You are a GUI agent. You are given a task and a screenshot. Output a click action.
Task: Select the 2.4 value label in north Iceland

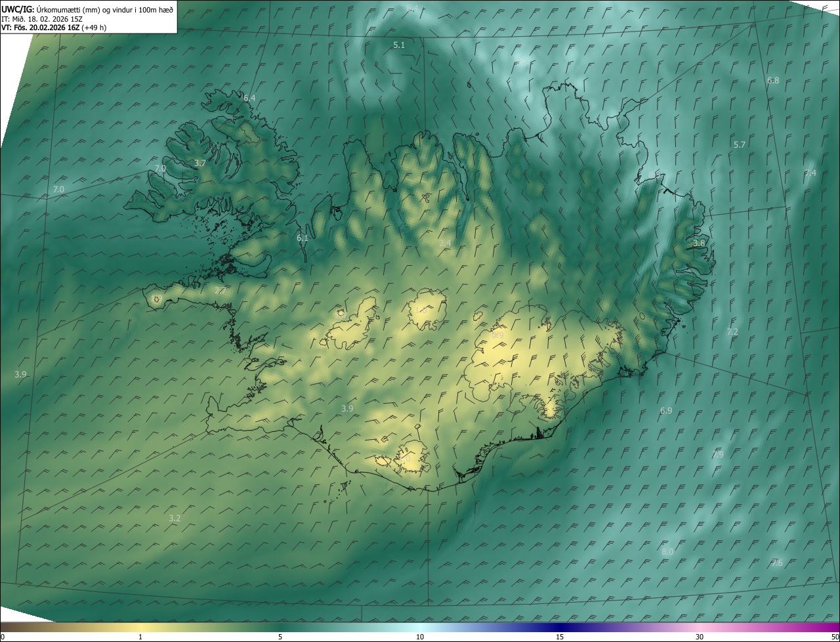click(445, 244)
